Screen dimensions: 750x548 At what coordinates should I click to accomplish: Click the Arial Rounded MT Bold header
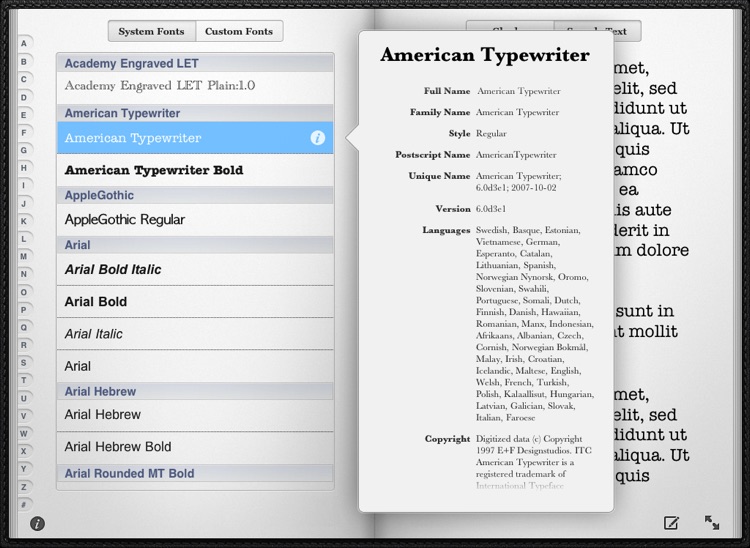pyautogui.click(x=195, y=473)
